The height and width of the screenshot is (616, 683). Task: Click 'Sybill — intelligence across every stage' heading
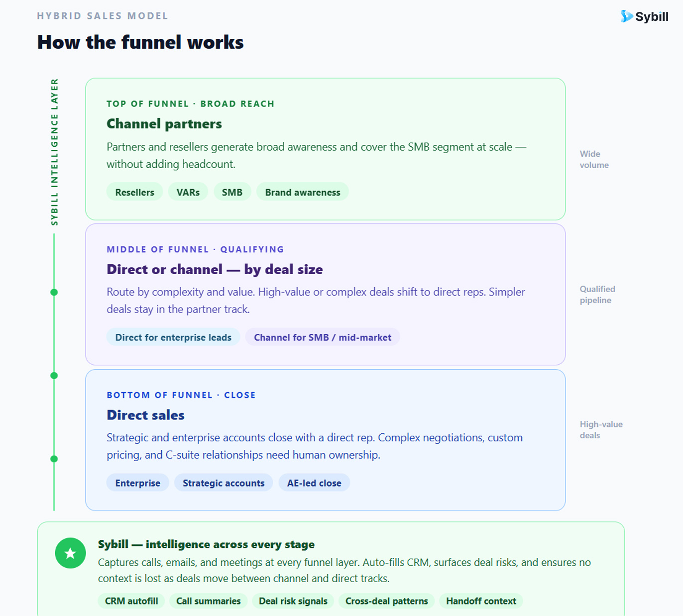pos(206,544)
